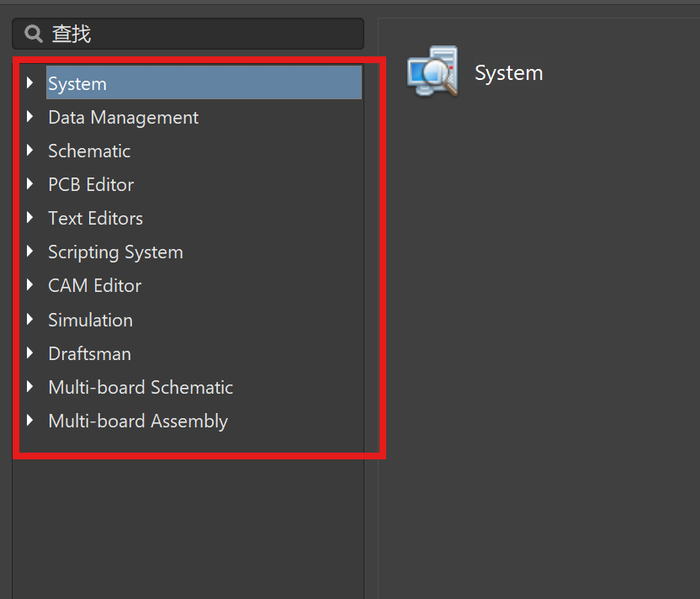
Task: Select the Draftsman tree item
Action: [89, 353]
